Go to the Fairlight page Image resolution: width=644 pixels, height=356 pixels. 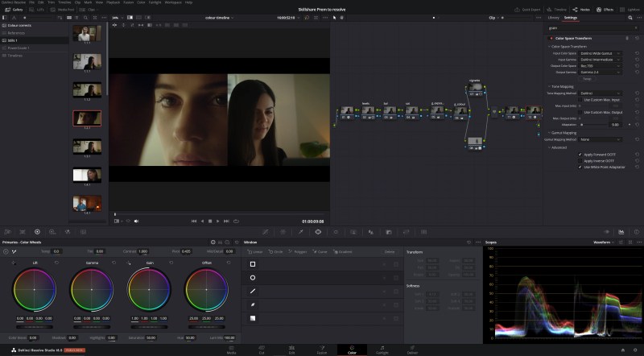tap(382, 350)
